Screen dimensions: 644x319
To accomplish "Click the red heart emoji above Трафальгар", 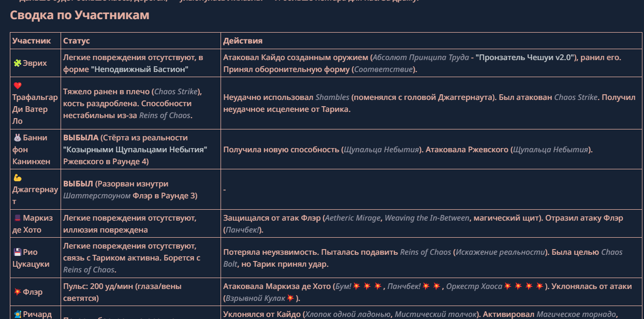I will point(17,85).
